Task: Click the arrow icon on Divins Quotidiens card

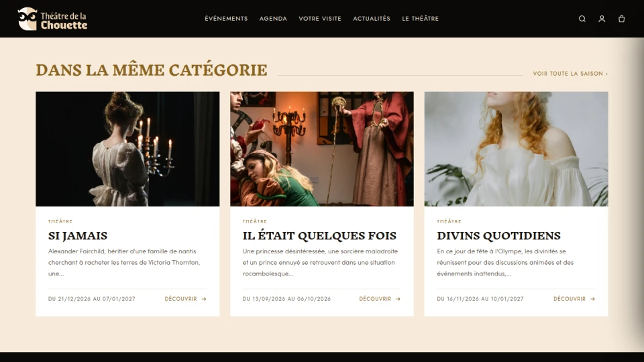Action: point(592,299)
